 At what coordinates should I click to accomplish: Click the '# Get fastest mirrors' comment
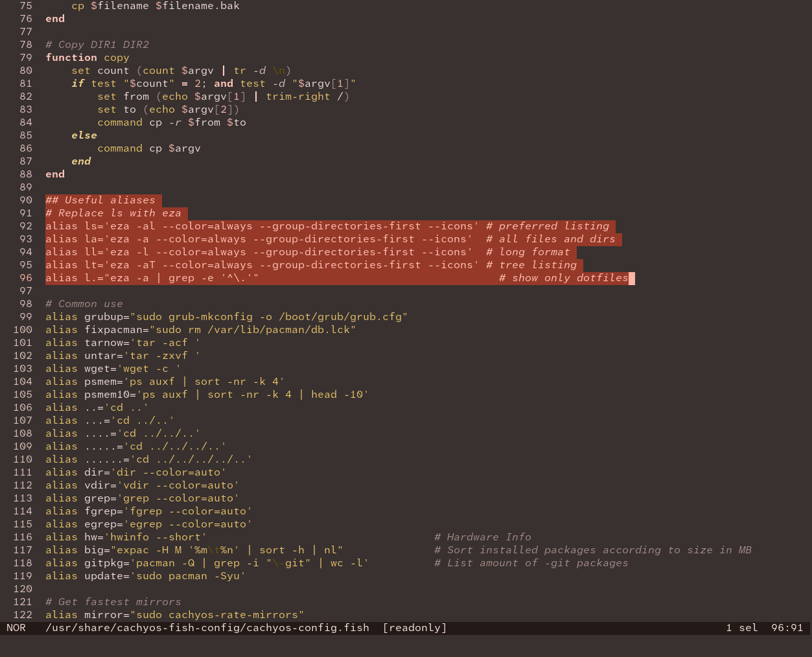click(x=113, y=602)
